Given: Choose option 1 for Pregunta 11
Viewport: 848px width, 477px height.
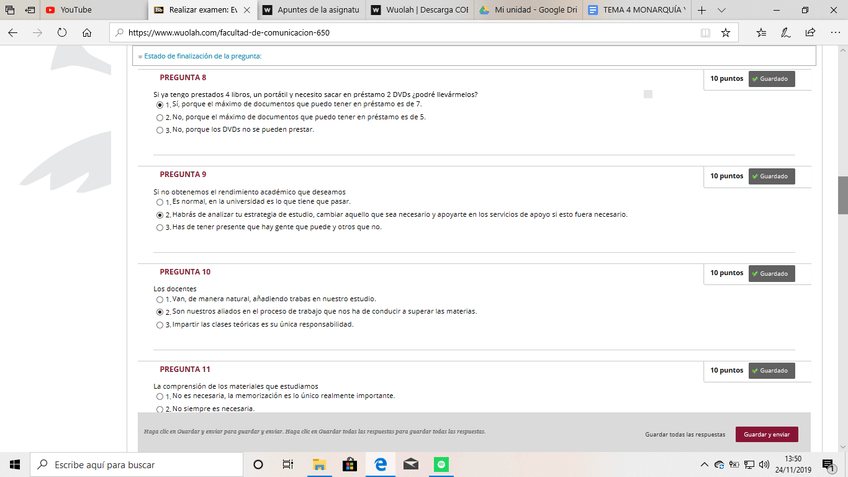Looking at the screenshot, I should (x=160, y=397).
